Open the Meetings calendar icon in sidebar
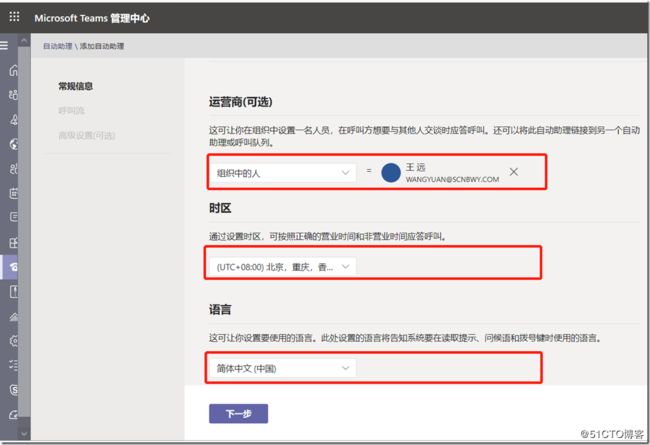The width and height of the screenshot is (650, 445). [14, 193]
